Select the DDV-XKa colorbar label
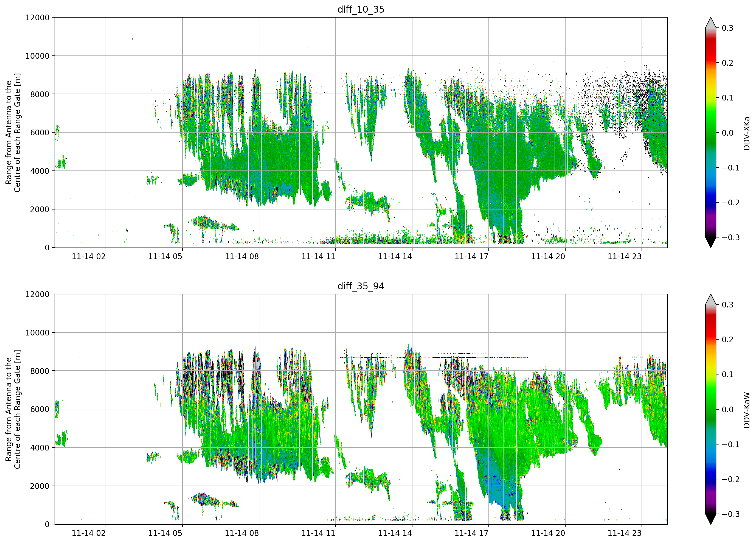The width and height of the screenshot is (756, 543). point(746,133)
